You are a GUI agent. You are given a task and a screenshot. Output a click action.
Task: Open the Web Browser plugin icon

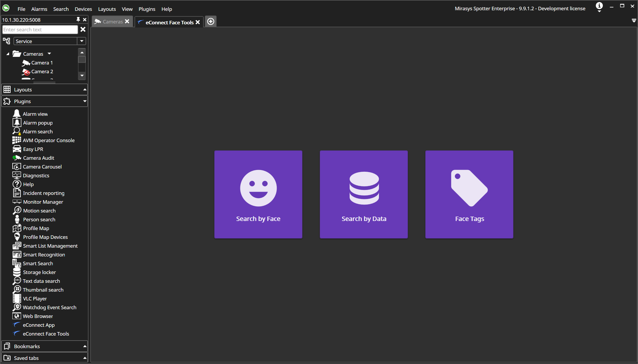17,316
